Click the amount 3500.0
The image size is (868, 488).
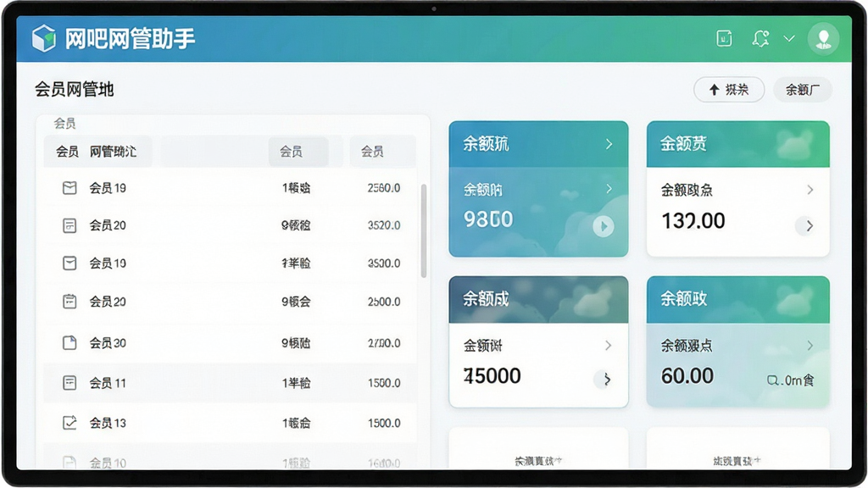pyautogui.click(x=384, y=263)
